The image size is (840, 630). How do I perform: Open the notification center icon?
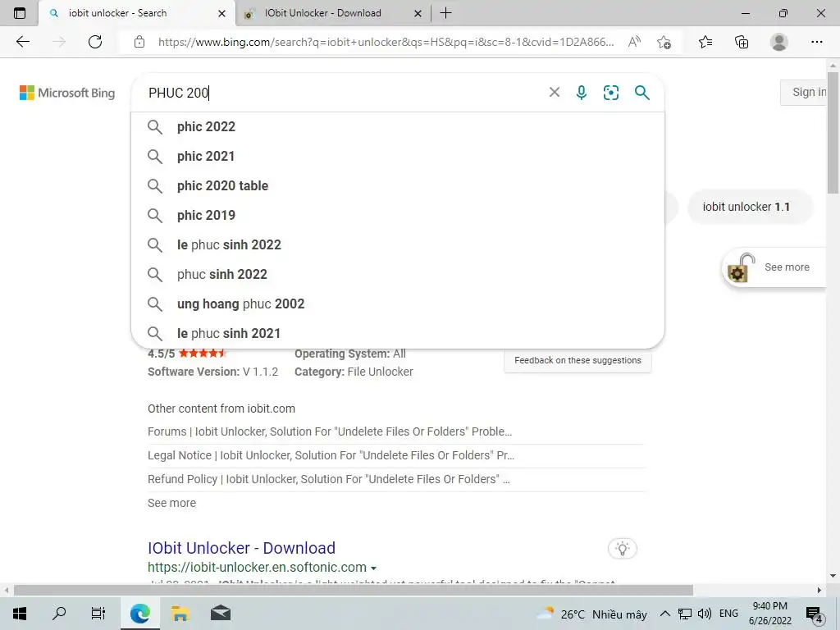click(815, 614)
